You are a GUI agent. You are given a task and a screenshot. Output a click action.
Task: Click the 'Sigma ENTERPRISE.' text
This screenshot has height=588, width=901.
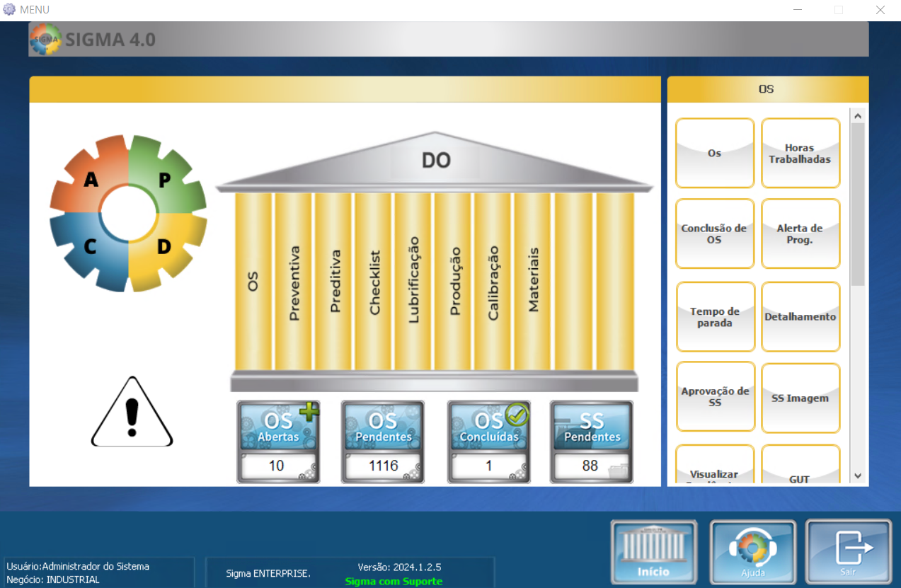268,573
